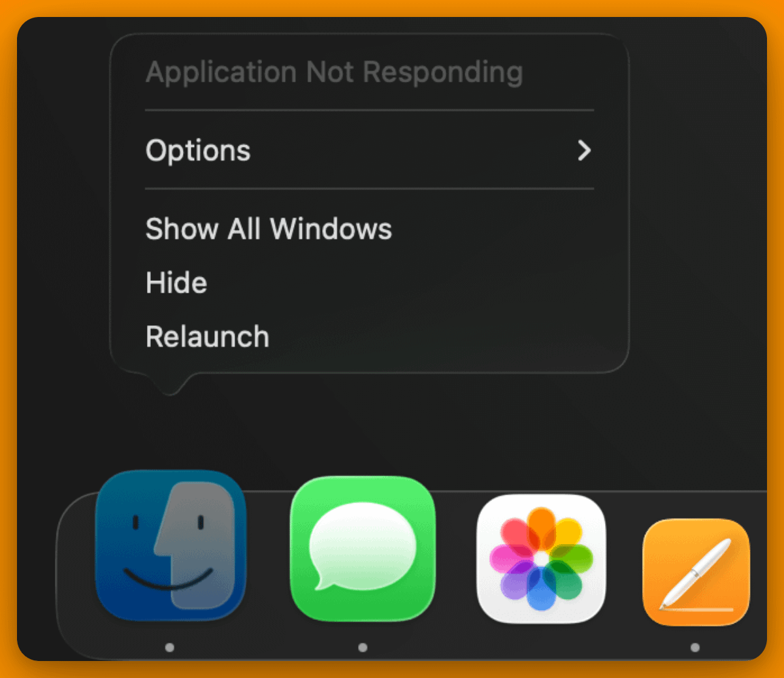The image size is (784, 678).
Task: Open the Finder icon in the Dock
Action: pyautogui.click(x=171, y=545)
